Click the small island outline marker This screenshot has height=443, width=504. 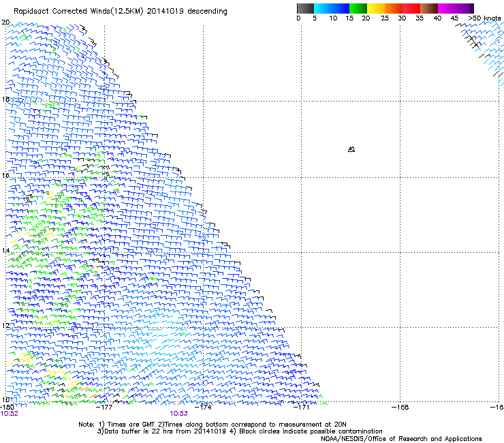point(351,149)
